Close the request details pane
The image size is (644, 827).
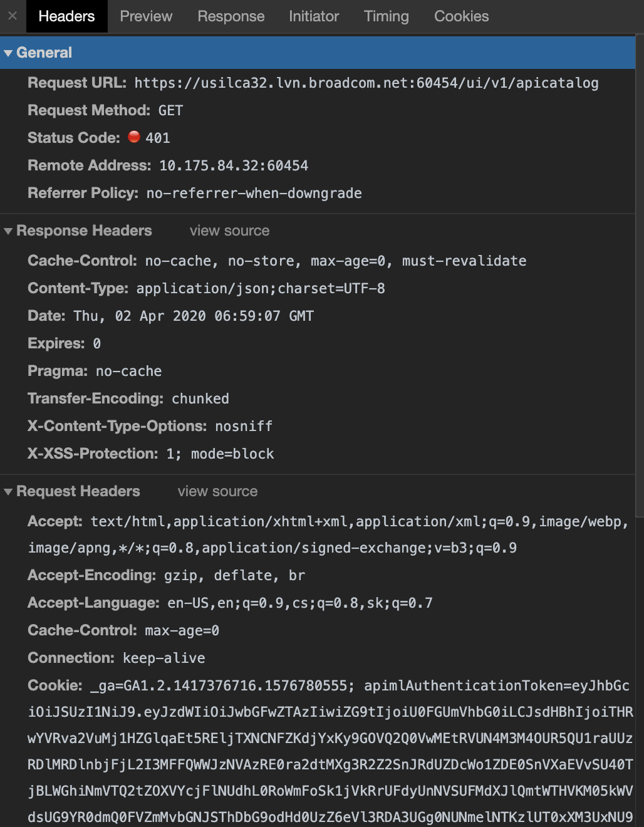[x=11, y=16]
